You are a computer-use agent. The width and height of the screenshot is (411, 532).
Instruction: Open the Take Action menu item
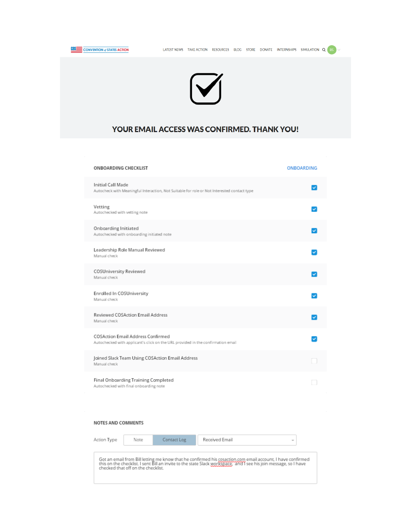pos(197,50)
